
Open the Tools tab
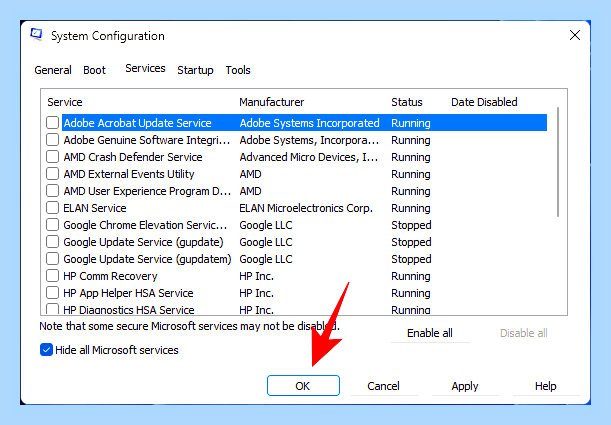(238, 70)
